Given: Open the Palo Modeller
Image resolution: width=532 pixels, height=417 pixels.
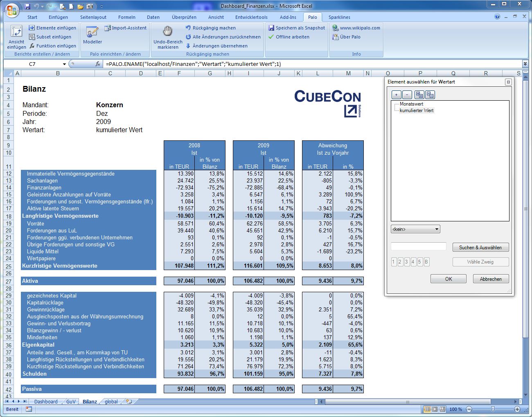Looking at the screenshot, I should point(92,33).
